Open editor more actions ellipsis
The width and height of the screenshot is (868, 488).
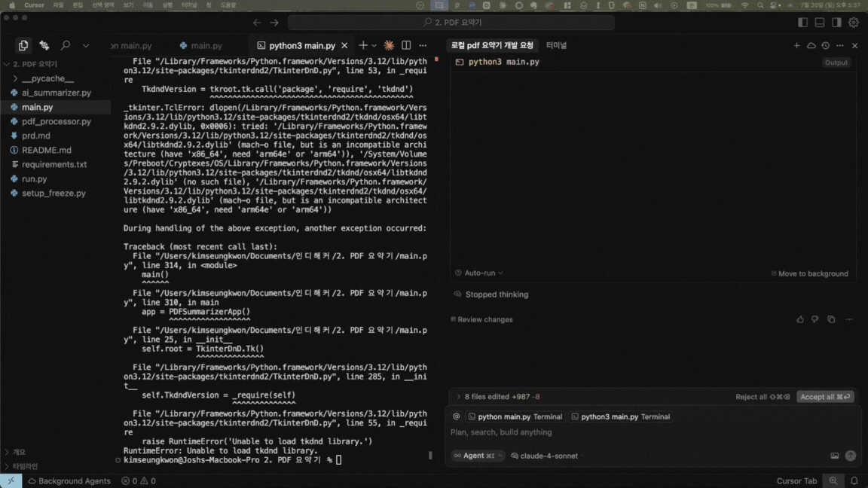pyautogui.click(x=423, y=45)
